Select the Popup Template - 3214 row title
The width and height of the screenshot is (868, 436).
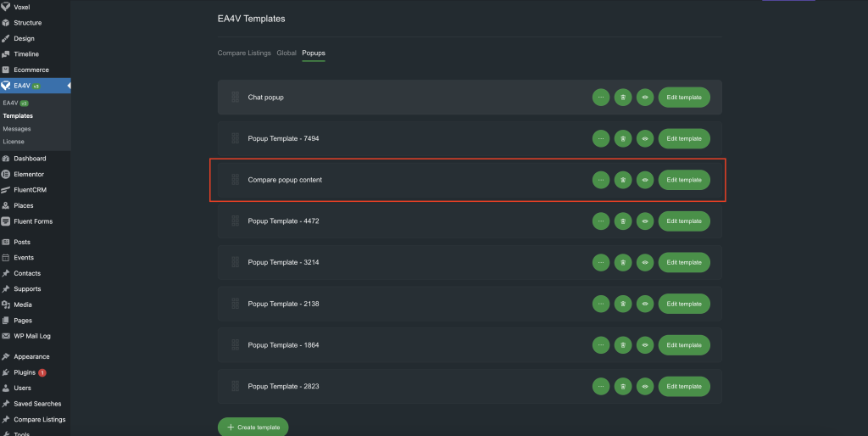point(283,262)
